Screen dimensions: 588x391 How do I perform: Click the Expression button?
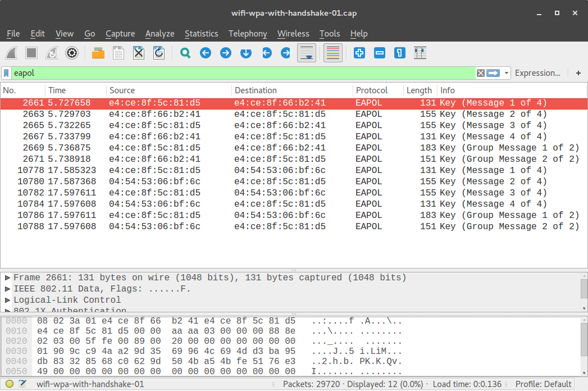tap(537, 73)
